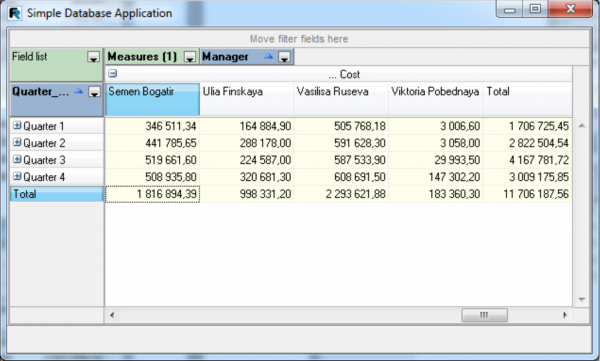Open the Manager field dropdown arrow
This screenshot has height=361, width=600.
tap(284, 57)
